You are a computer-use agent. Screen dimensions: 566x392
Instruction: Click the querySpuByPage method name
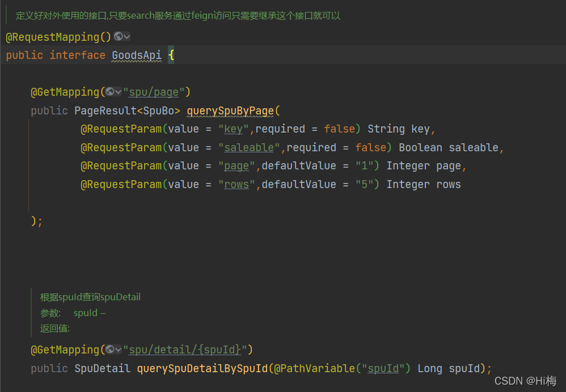[230, 110]
